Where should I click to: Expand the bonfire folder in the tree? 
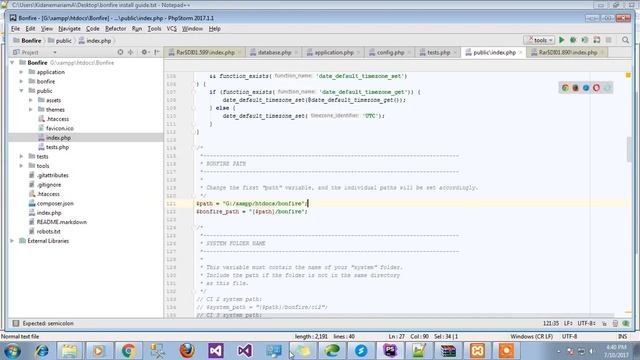[22, 81]
